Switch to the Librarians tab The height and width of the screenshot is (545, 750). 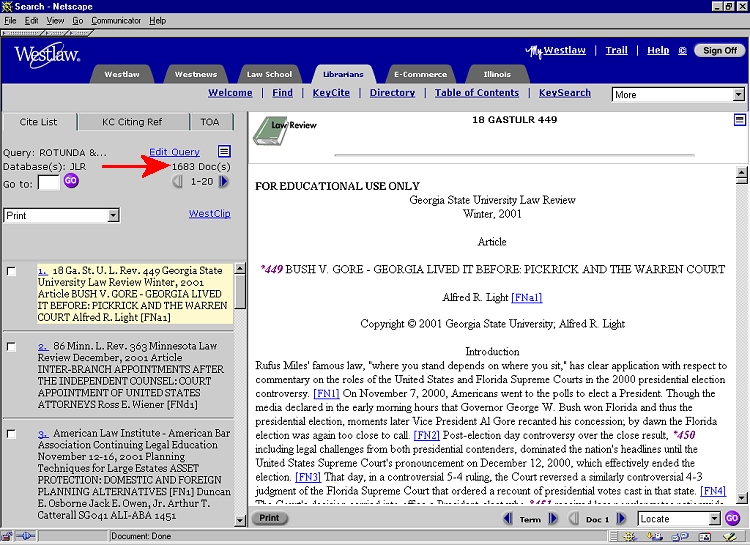pyautogui.click(x=343, y=75)
